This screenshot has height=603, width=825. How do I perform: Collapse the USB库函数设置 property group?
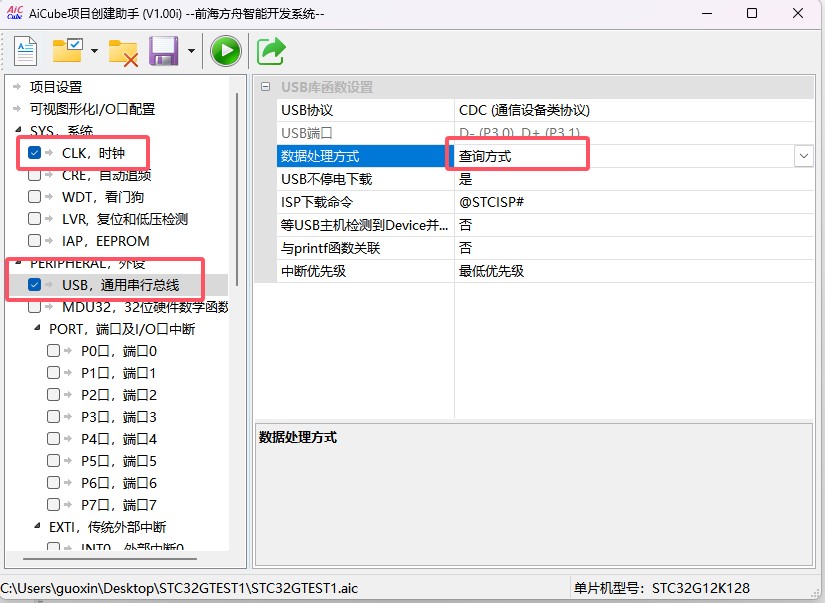coord(266,87)
